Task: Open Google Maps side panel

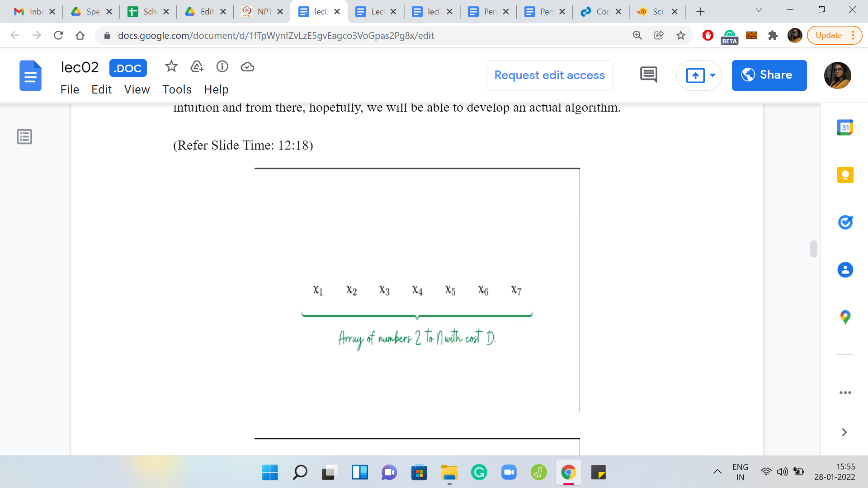Action: tap(844, 317)
